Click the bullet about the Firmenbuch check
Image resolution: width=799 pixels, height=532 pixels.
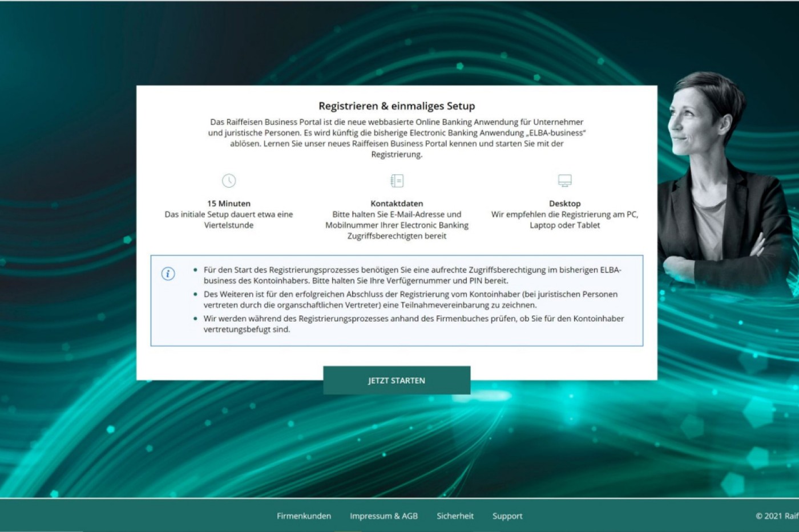[x=413, y=324]
